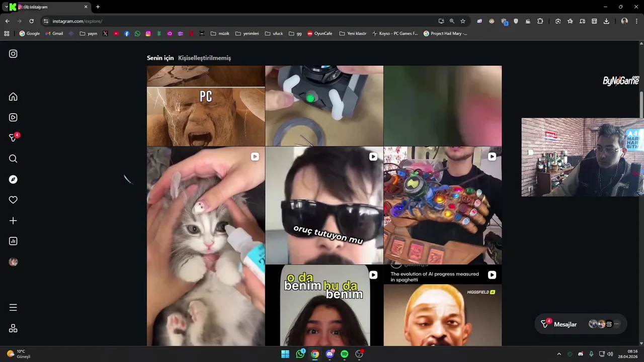
Task: Create a new post with plus icon
Action: click(13, 221)
